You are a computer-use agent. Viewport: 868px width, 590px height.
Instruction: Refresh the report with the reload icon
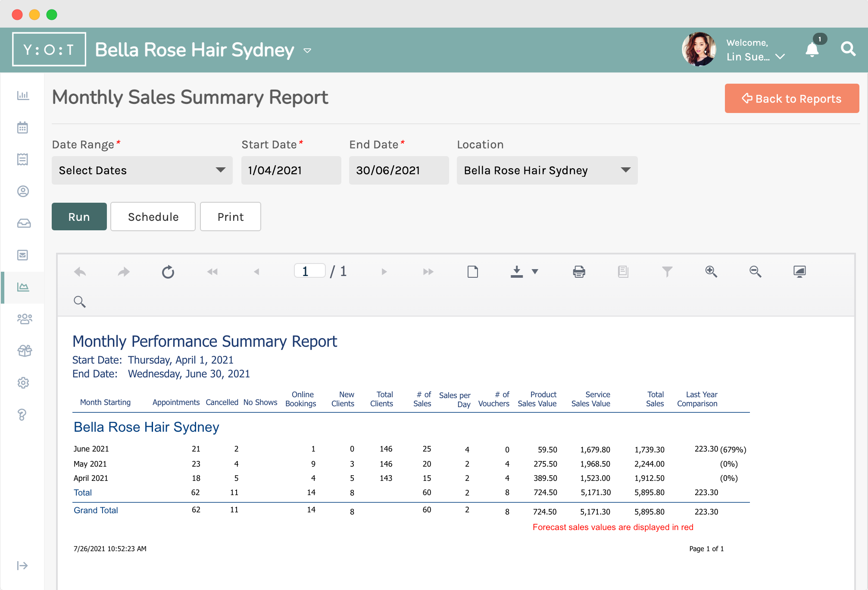(168, 272)
